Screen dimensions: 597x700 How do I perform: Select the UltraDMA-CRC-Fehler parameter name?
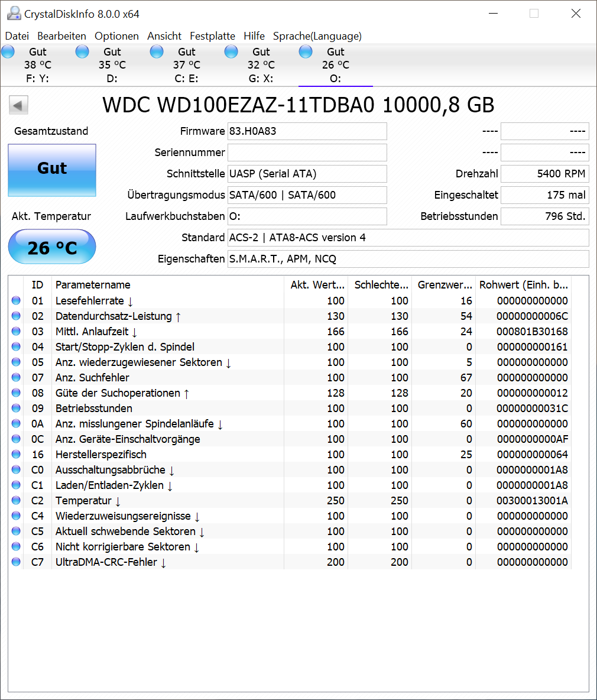click(111, 562)
